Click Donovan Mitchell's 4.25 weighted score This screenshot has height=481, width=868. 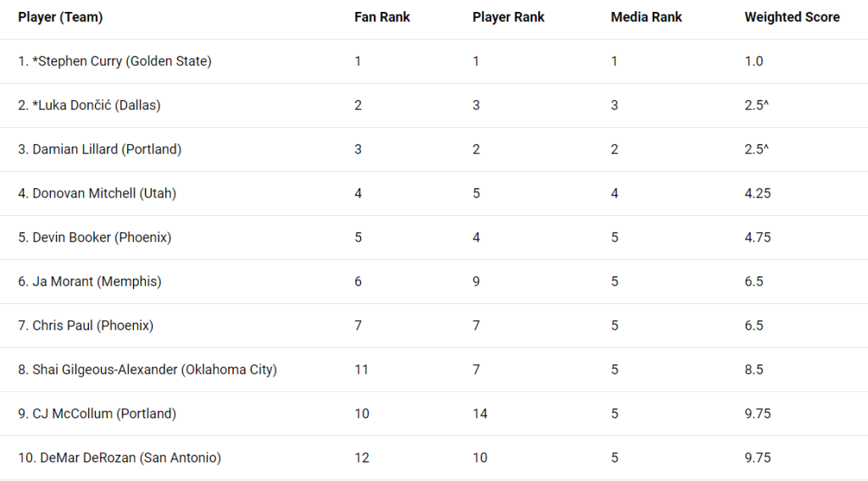tap(757, 194)
